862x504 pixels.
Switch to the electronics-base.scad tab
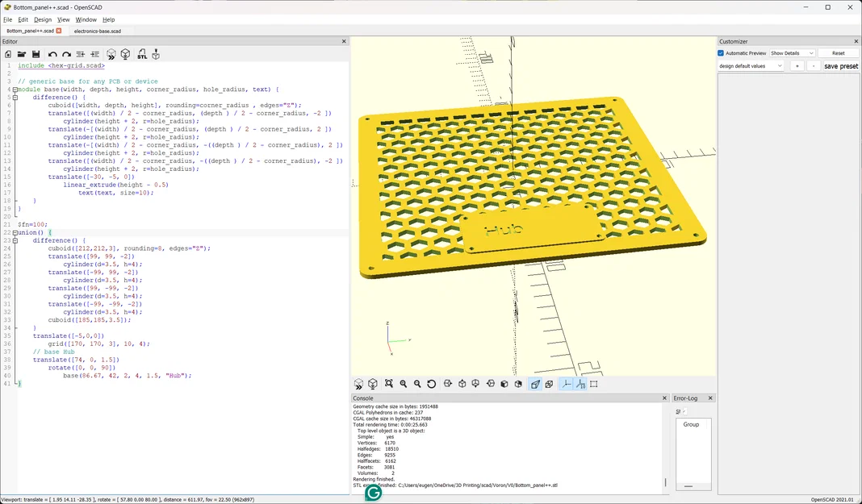pos(98,31)
